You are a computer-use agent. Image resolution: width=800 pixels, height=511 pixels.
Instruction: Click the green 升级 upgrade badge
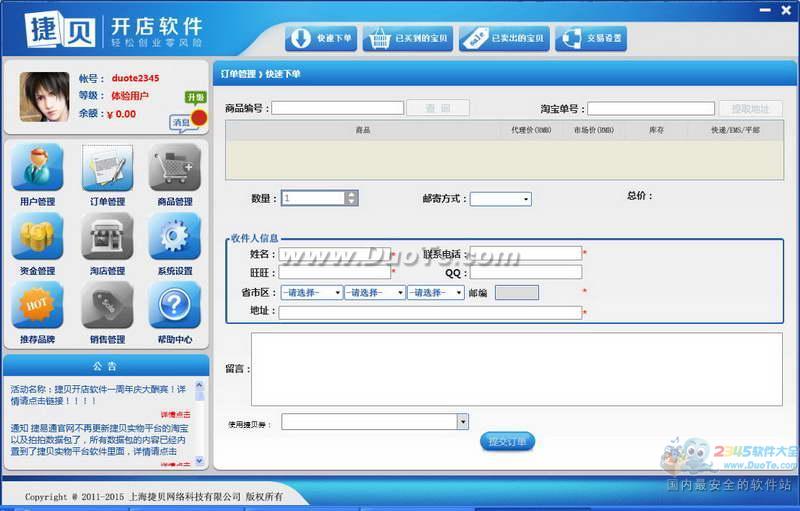point(195,97)
